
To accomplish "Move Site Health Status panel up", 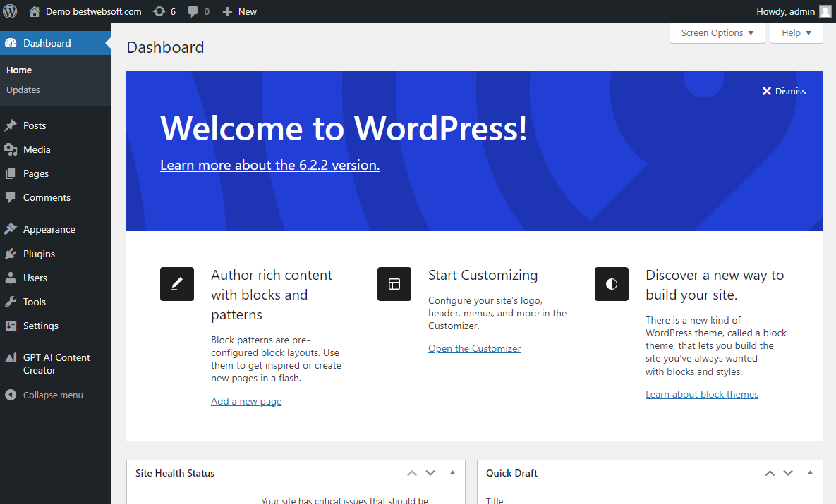I will coord(411,473).
